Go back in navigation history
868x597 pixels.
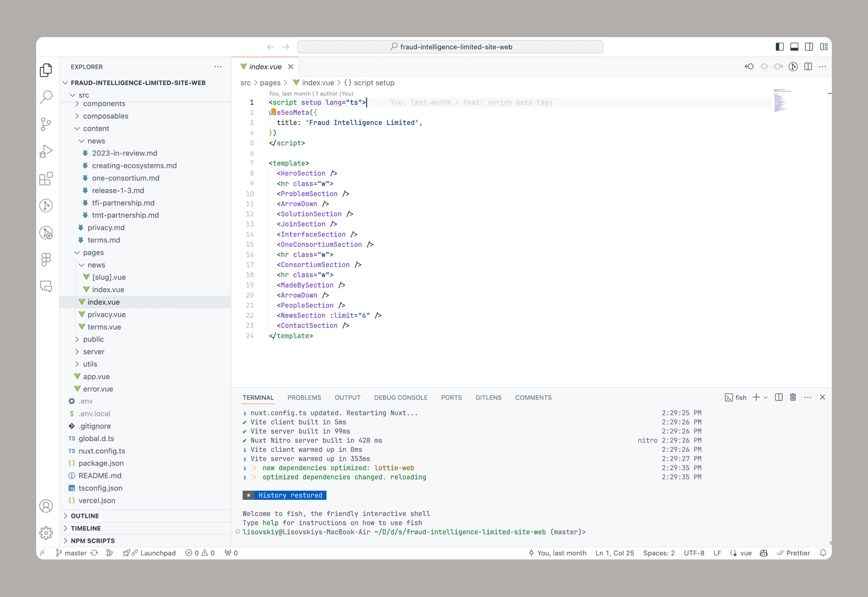(x=271, y=47)
